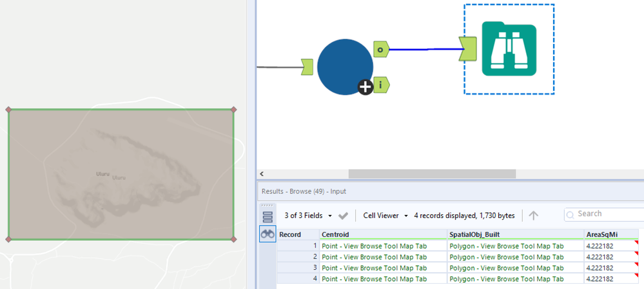This screenshot has width=644, height=289.
Task: Select Polygon cell in record 2
Action: click(516, 257)
